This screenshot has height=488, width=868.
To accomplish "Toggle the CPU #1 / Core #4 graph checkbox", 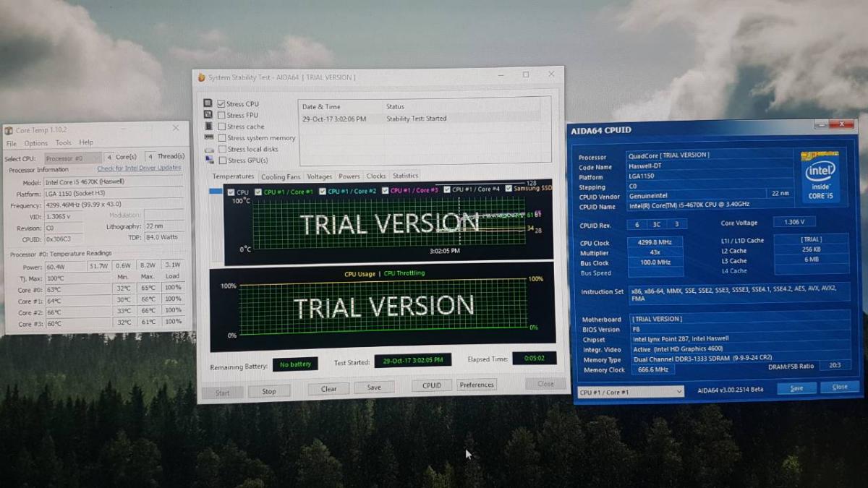I will pos(447,189).
